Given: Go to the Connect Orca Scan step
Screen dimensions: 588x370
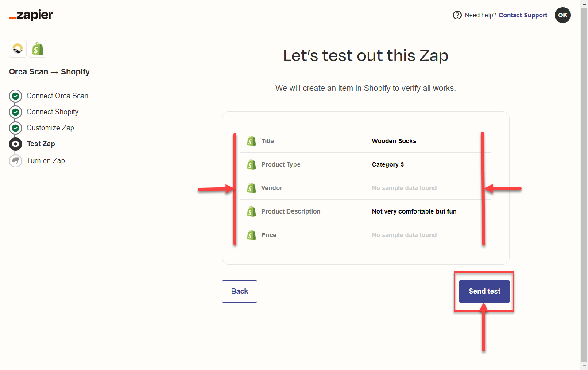Looking at the screenshot, I should (x=57, y=96).
